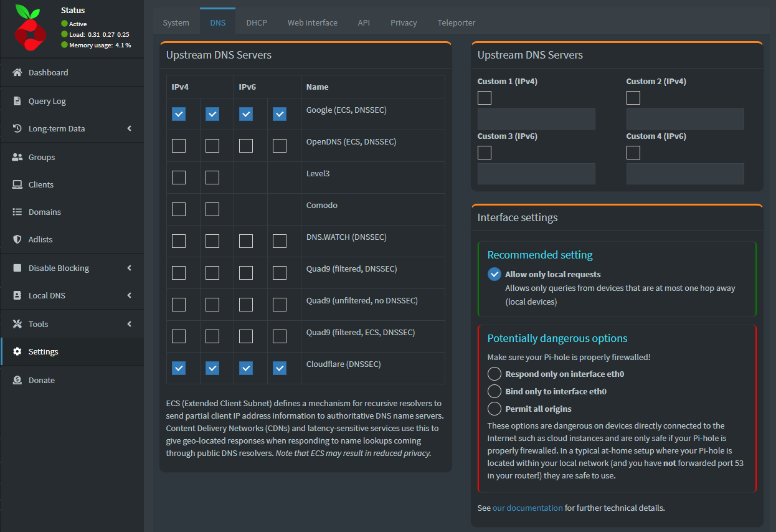The image size is (776, 532).
Task: Open Dashboard via the home icon
Action: pos(17,73)
